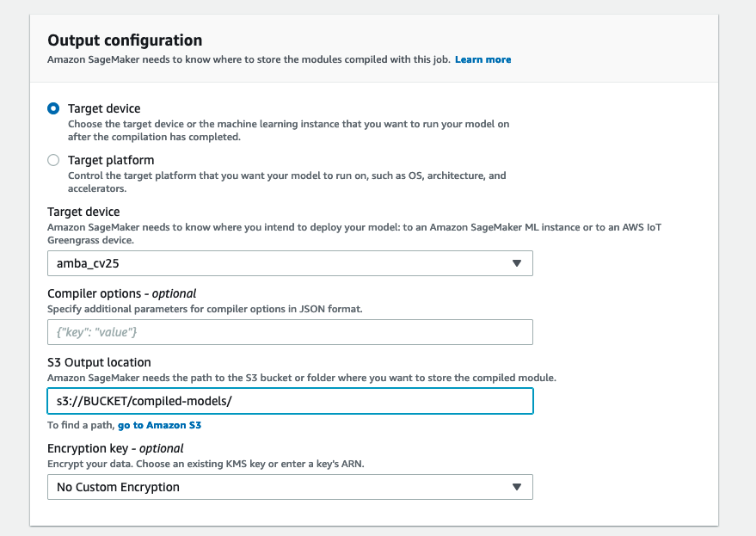Follow the go to Amazon S3 link
Image resolution: width=756 pixels, height=536 pixels.
pyautogui.click(x=159, y=425)
